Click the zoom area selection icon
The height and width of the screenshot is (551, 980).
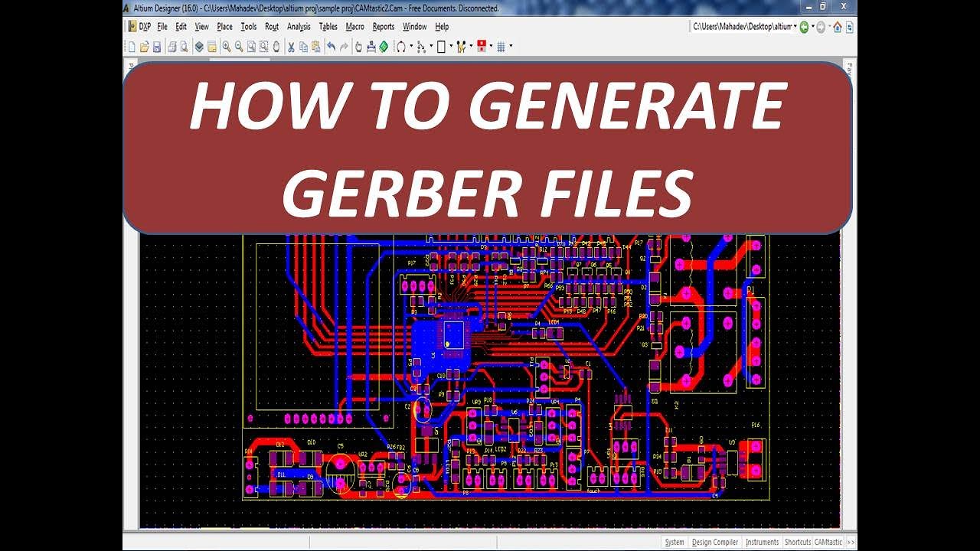pyautogui.click(x=264, y=47)
